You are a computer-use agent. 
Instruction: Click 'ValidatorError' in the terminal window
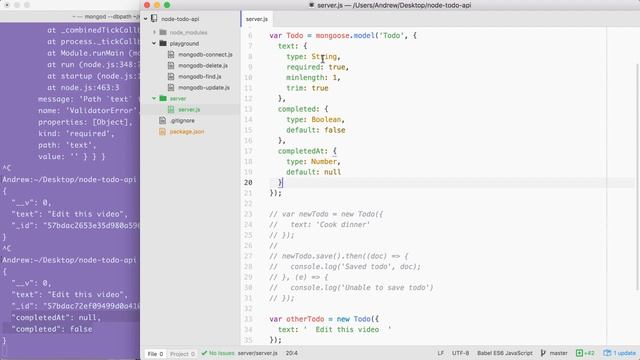click(x=101, y=111)
